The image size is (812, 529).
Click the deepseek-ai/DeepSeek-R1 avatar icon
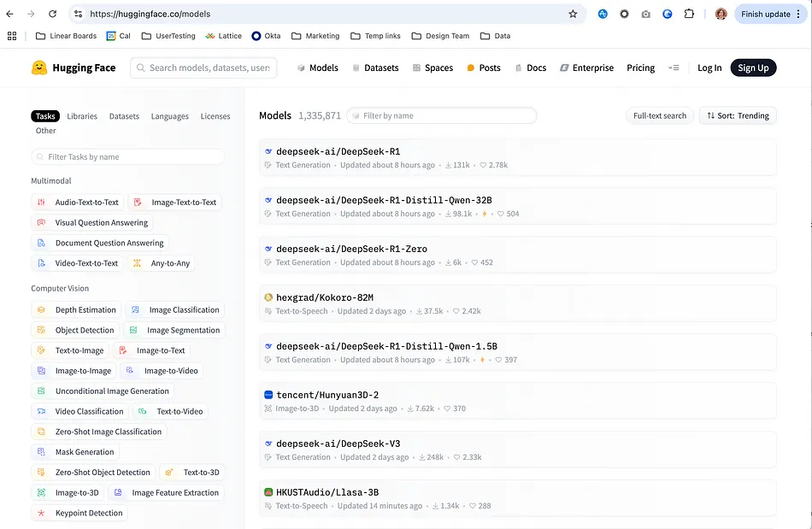[268, 151]
